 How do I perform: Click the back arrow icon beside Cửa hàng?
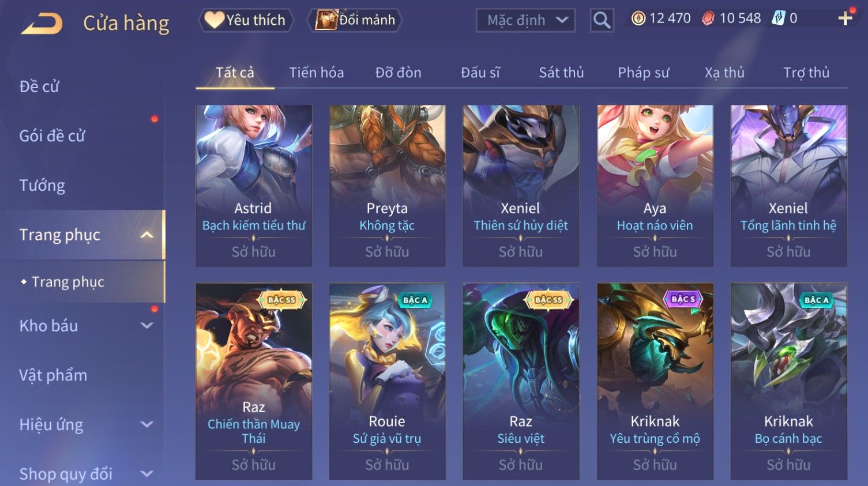coord(42,24)
